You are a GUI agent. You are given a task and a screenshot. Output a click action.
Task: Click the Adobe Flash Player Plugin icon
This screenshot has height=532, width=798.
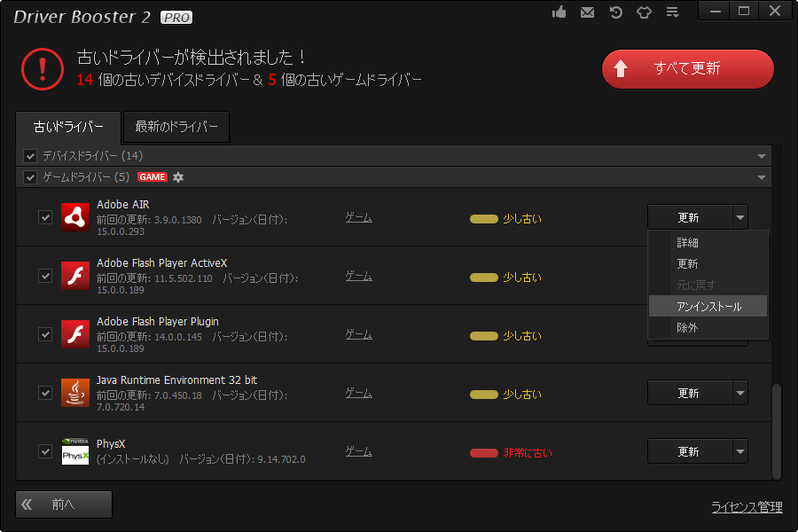75,334
